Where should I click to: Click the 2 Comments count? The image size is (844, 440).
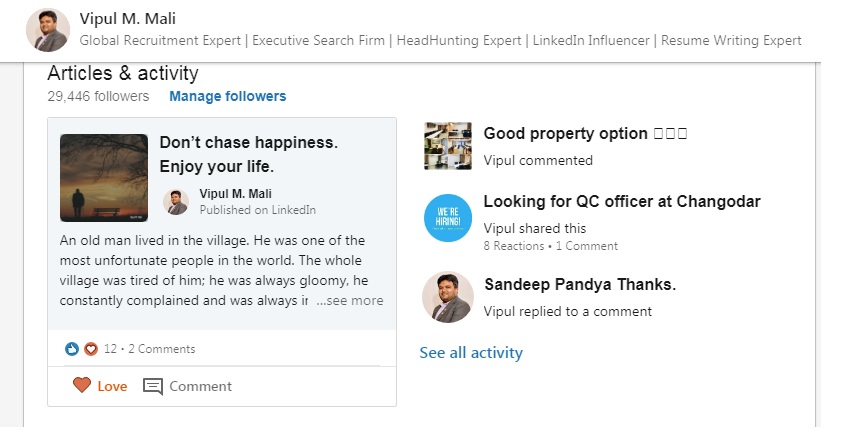162,349
